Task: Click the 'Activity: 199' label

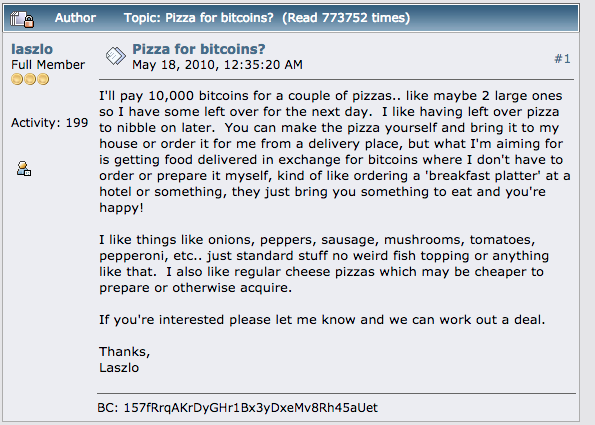Action: tap(49, 123)
